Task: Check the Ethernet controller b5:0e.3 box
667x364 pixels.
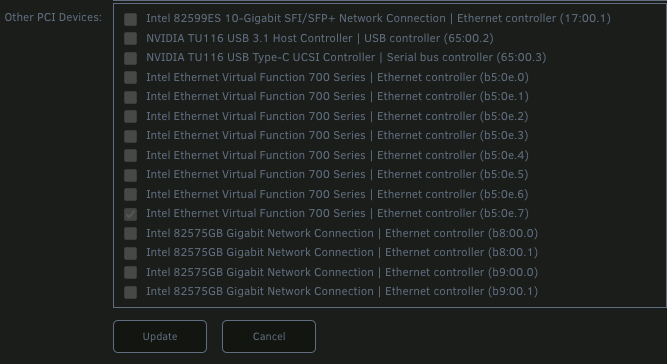Action: [x=131, y=136]
